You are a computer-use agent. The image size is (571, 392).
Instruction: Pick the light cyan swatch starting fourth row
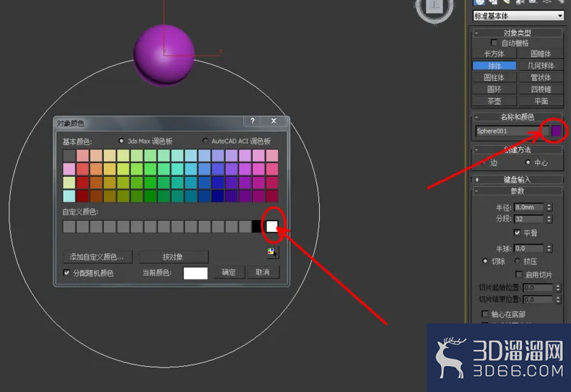(x=69, y=196)
